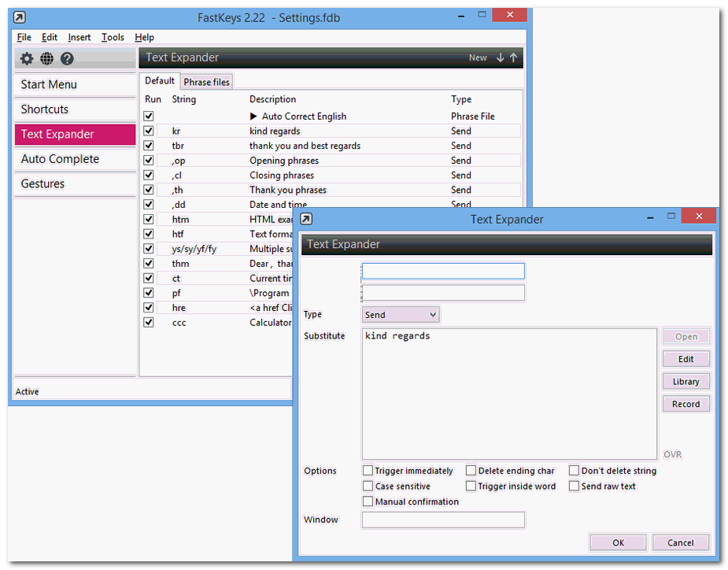Go to Shortcuts section
The height and width of the screenshot is (570, 728).
(x=76, y=109)
